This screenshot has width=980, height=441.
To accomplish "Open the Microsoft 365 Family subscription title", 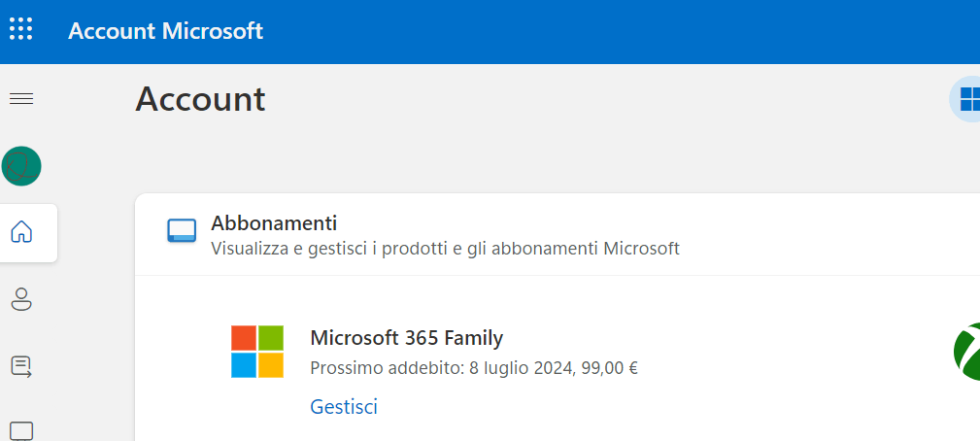I will click(406, 338).
